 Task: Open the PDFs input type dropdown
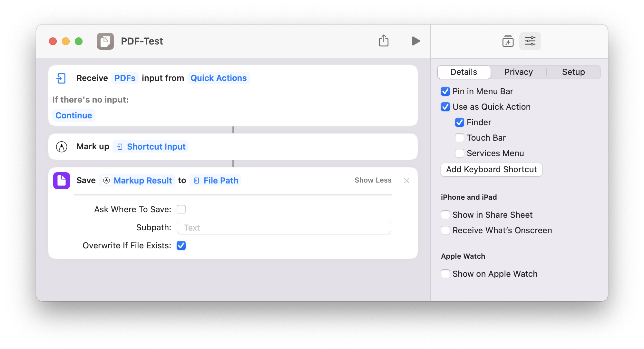pos(125,78)
